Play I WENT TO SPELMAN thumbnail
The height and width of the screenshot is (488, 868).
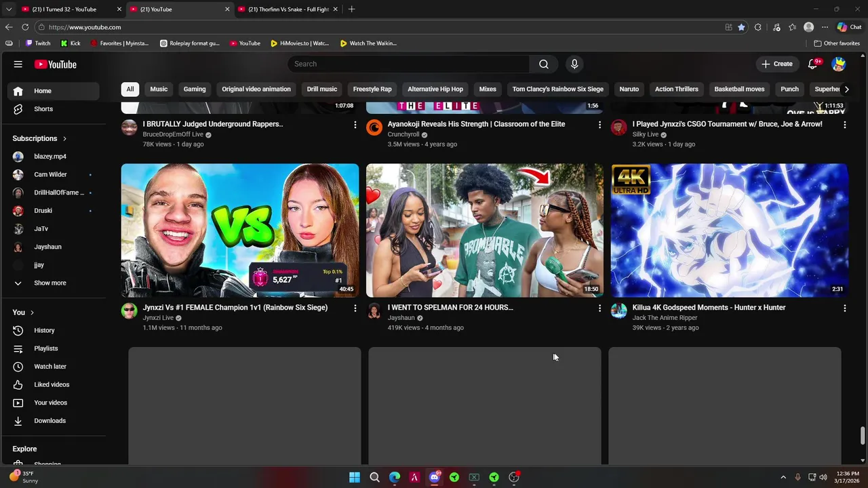(x=484, y=230)
